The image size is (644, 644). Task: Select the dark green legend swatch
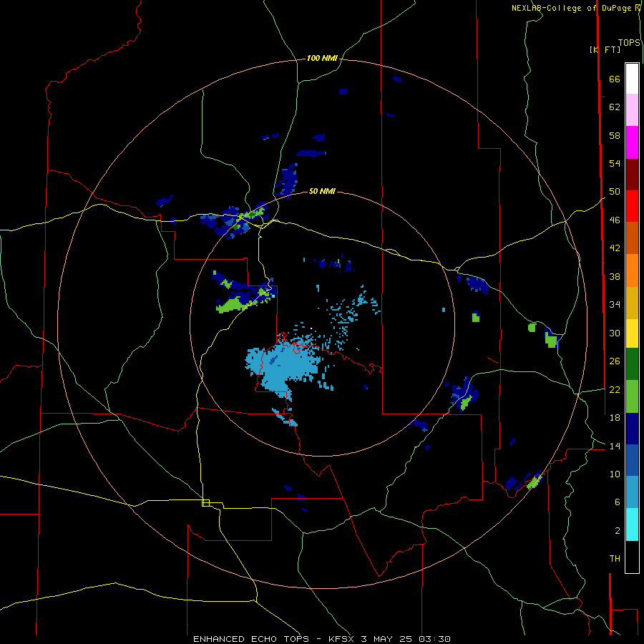tap(632, 364)
